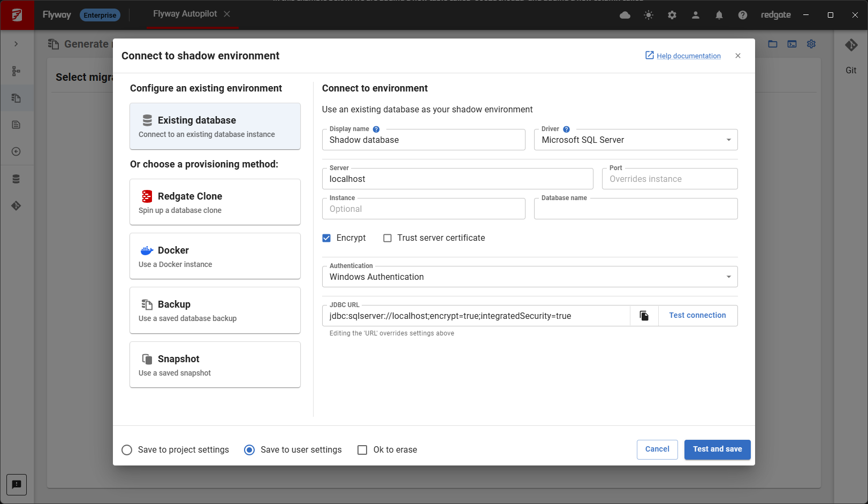Open the Driver dropdown
The height and width of the screenshot is (504, 868).
click(x=636, y=140)
